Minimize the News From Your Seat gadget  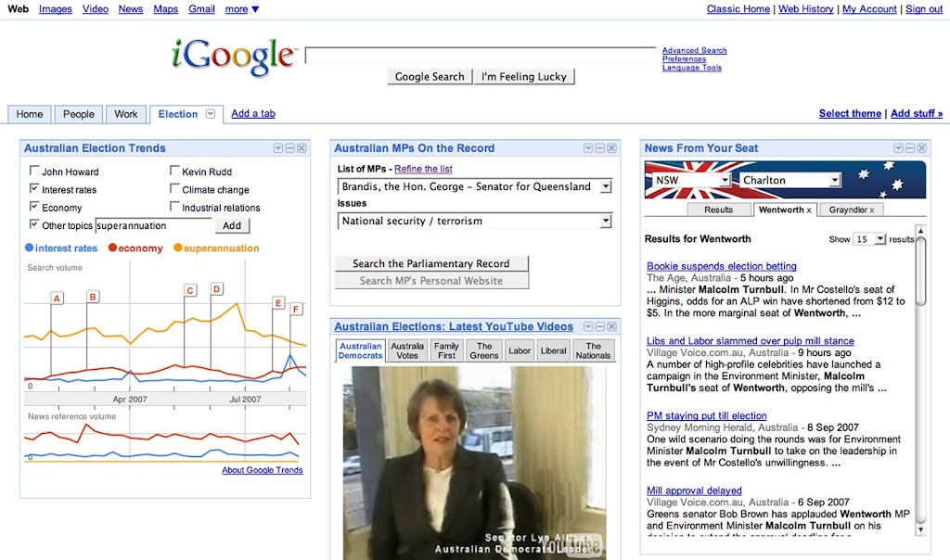[910, 148]
